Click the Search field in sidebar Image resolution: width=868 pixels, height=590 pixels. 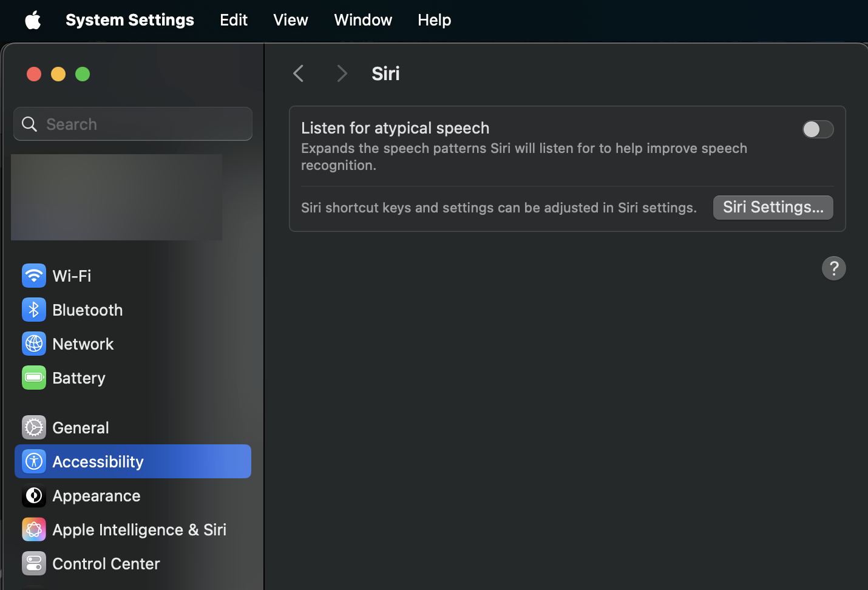(133, 124)
